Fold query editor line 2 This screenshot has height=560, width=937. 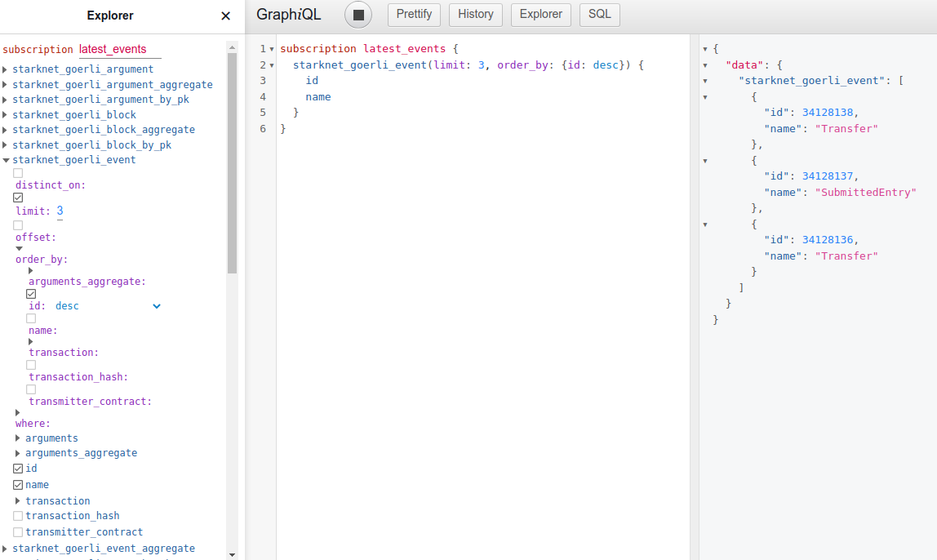point(271,65)
